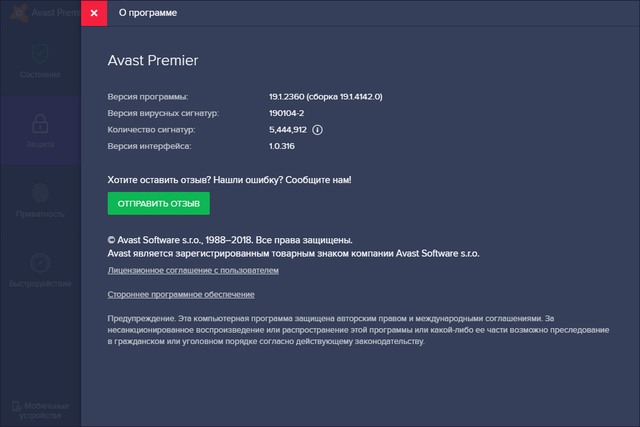Click the 'Хотите оставить отзыв?' prompt text
Screen dimensions: 640x427
tap(229, 180)
